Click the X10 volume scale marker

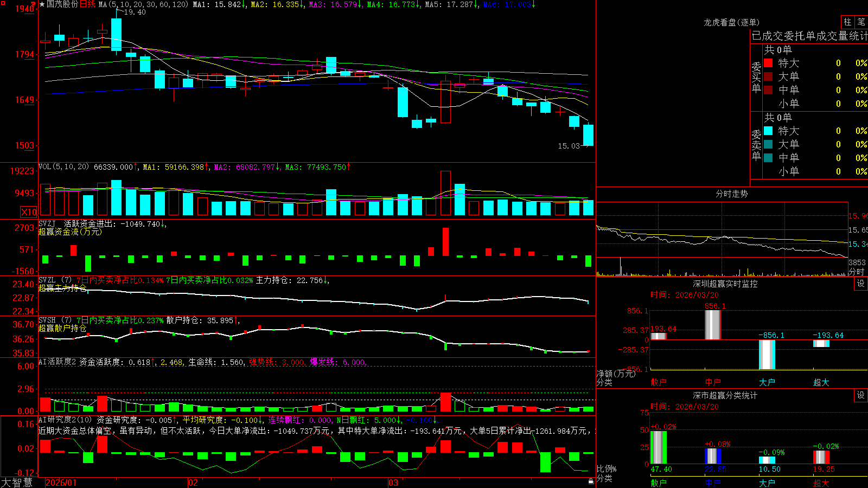(29, 212)
